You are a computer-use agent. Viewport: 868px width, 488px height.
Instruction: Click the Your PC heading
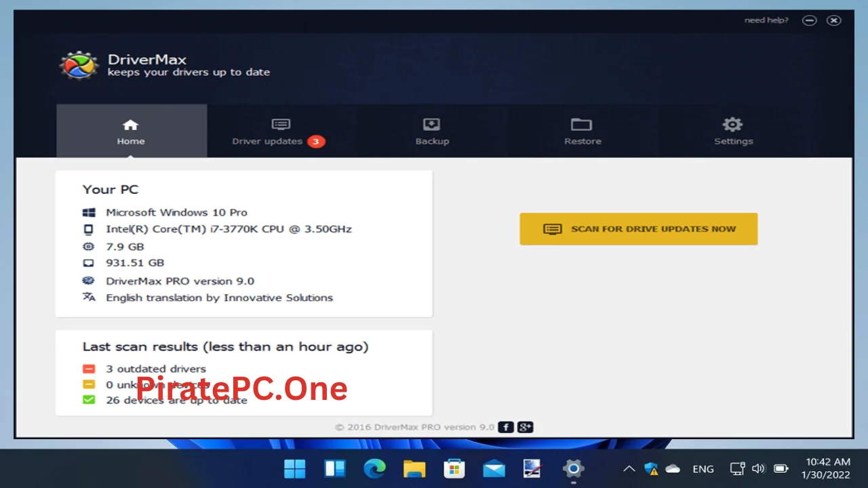(111, 190)
